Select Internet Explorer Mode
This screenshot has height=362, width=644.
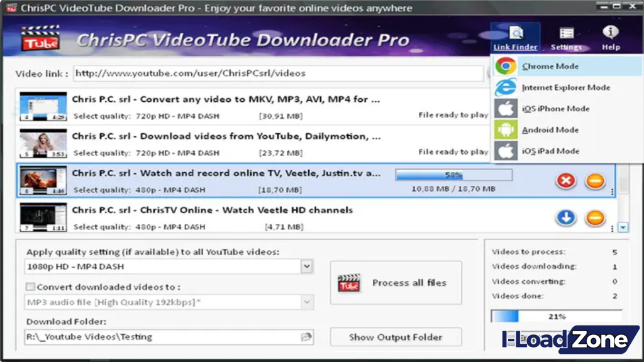[x=564, y=87]
